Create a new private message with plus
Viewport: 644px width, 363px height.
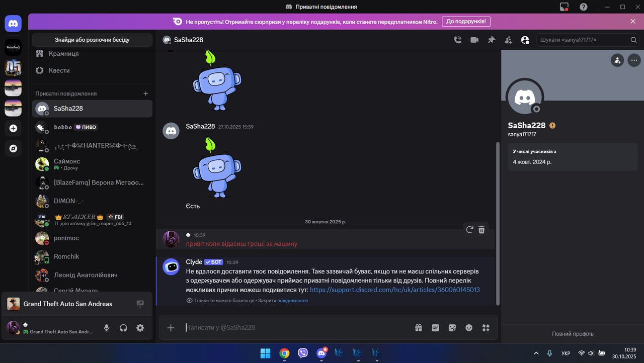pos(146,94)
